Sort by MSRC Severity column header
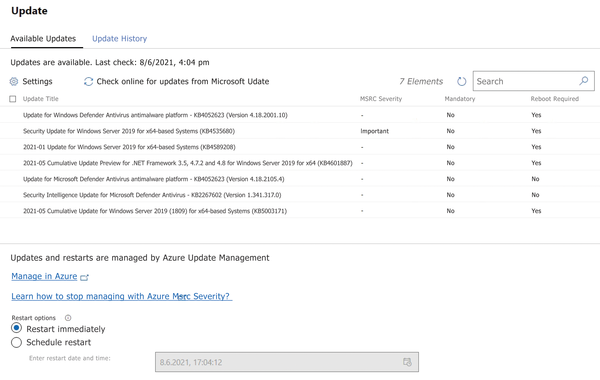This screenshot has width=600, height=380. (381, 99)
